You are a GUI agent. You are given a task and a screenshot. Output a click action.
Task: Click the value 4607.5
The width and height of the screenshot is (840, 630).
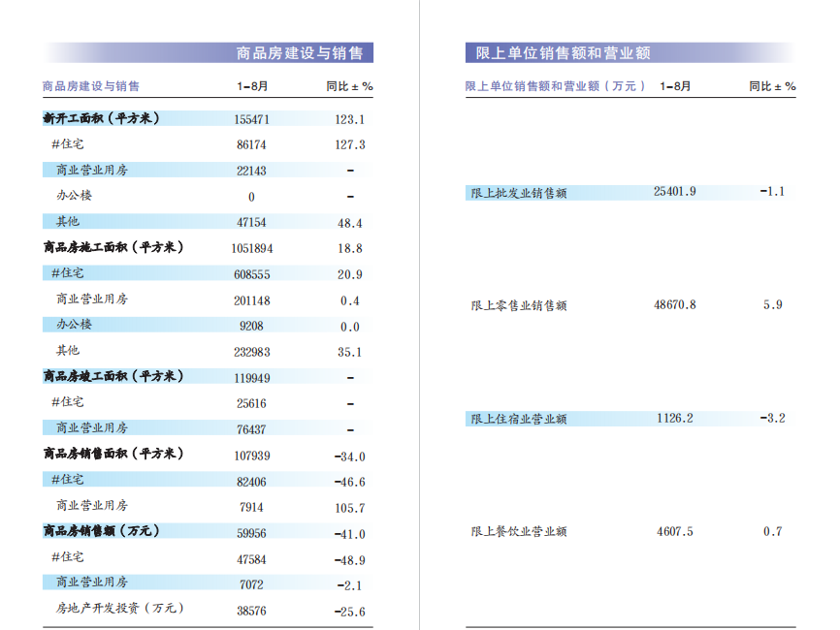click(674, 531)
